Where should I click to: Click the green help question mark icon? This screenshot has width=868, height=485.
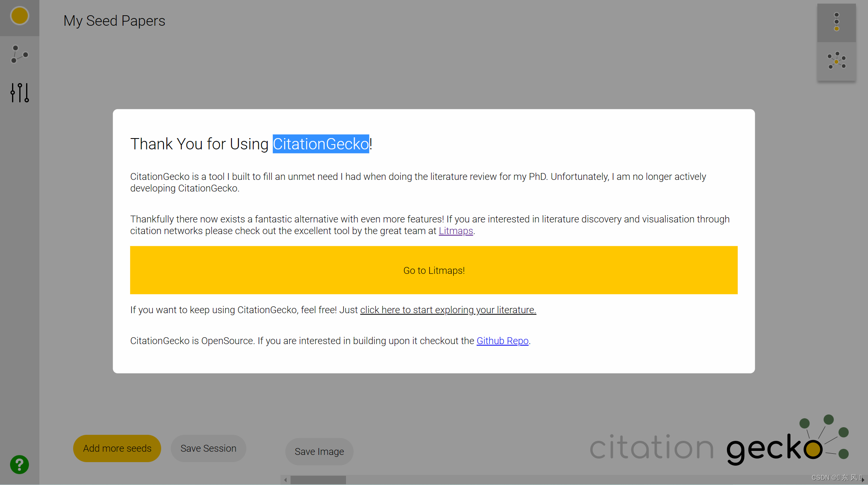point(19,465)
